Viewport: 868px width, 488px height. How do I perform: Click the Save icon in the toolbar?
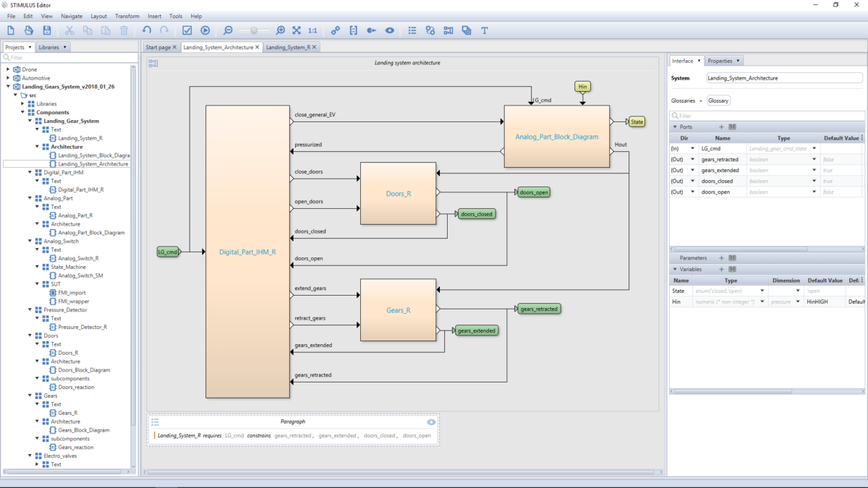pyautogui.click(x=47, y=30)
